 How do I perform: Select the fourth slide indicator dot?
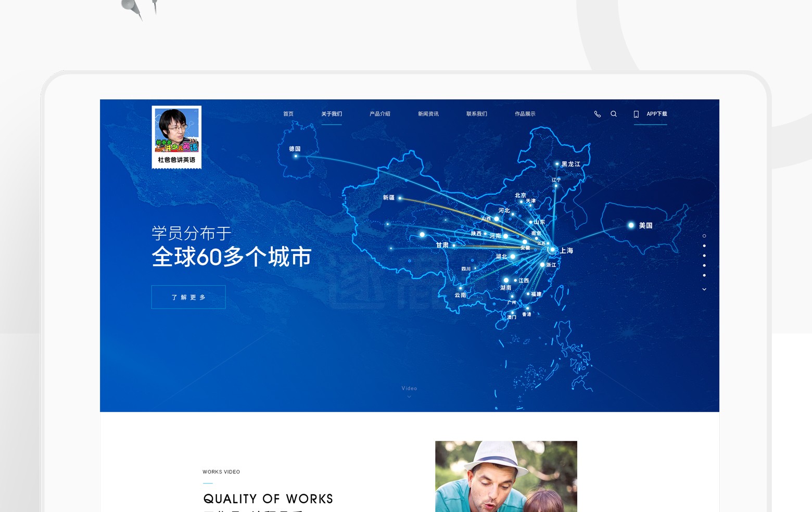704,265
